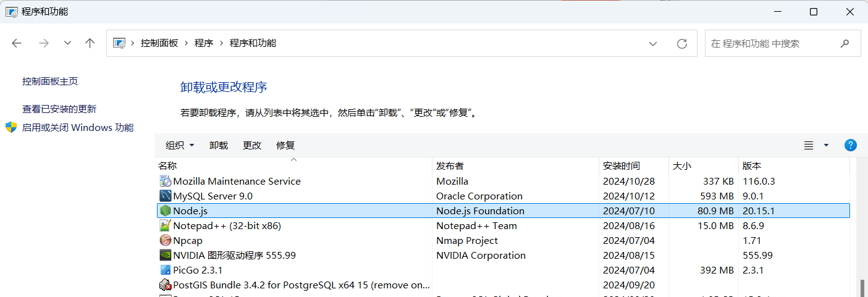The height and width of the screenshot is (297, 868).
Task: Click NVIDIA Corporation publisher cell
Action: [x=481, y=256]
